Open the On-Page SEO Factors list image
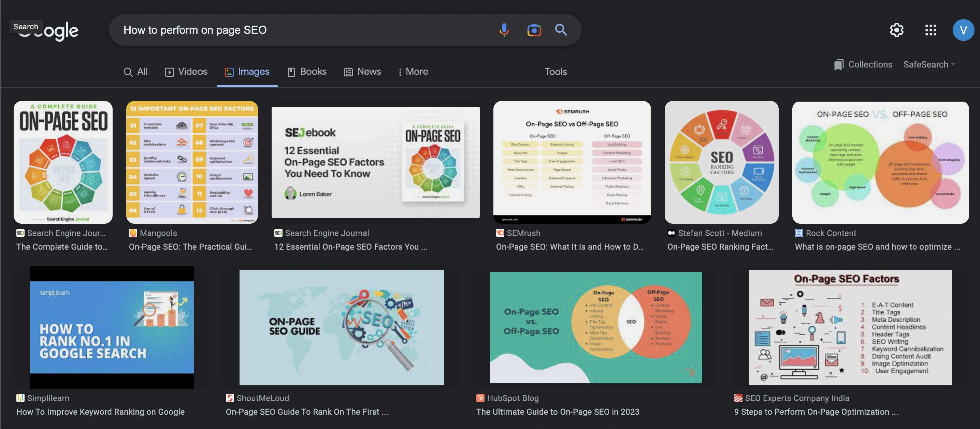Screen dimensions: 980x429 pos(850,327)
